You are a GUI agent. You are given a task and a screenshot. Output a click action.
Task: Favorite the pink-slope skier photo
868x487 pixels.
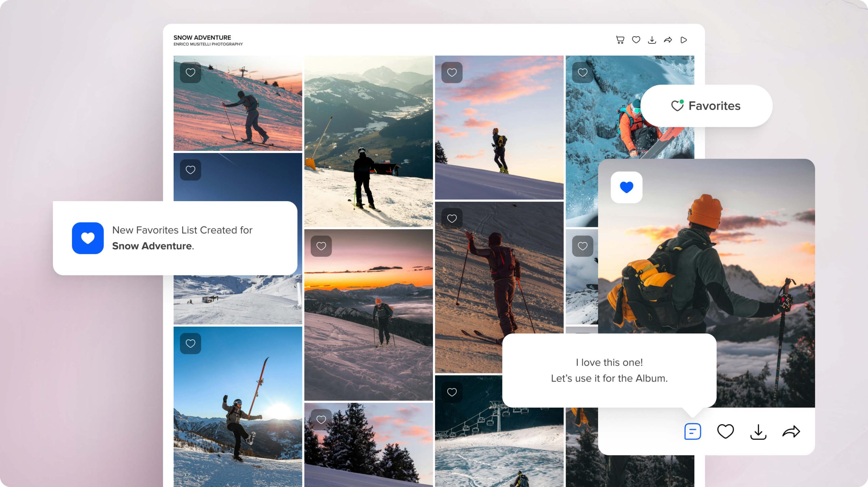tap(191, 73)
